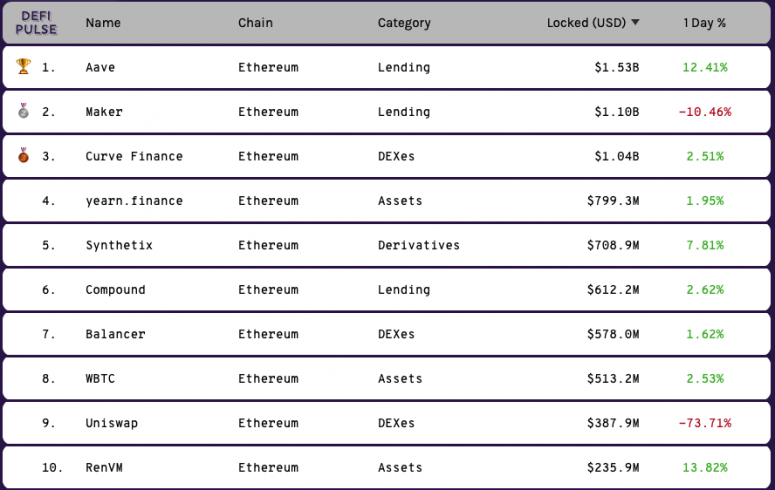Open the Aave project link
775x490 pixels.
click(100, 67)
